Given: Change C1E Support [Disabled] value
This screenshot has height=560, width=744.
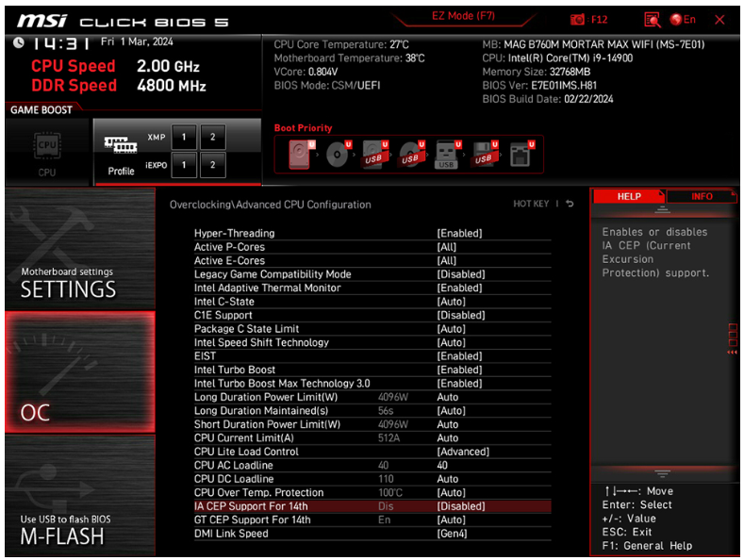Looking at the screenshot, I should pyautogui.click(x=461, y=315).
